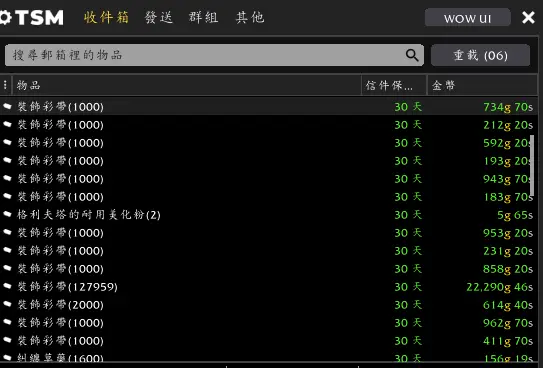The image size is (543, 368).
Task: Click 30 天 in the 5g 65s row
Action: tap(408, 215)
